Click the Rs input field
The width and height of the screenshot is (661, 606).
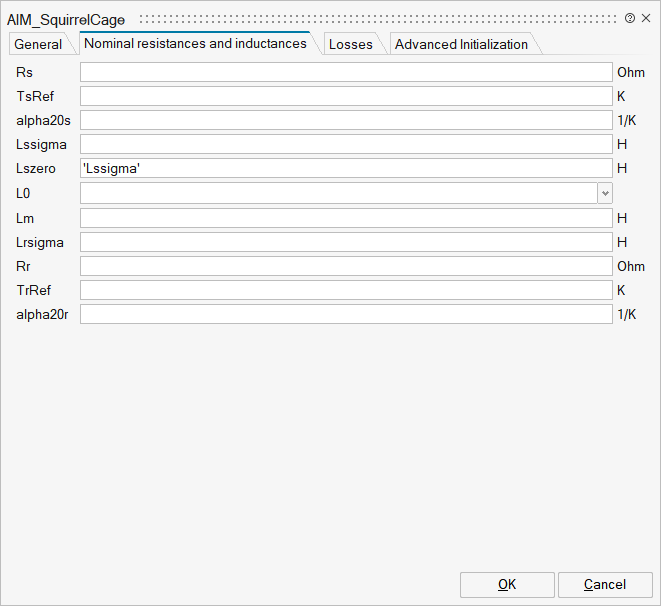345,72
